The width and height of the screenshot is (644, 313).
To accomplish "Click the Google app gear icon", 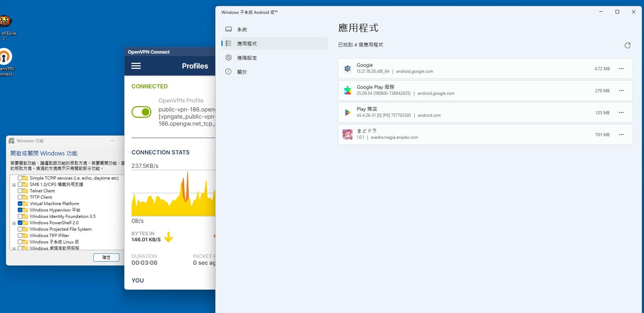I will tap(348, 68).
